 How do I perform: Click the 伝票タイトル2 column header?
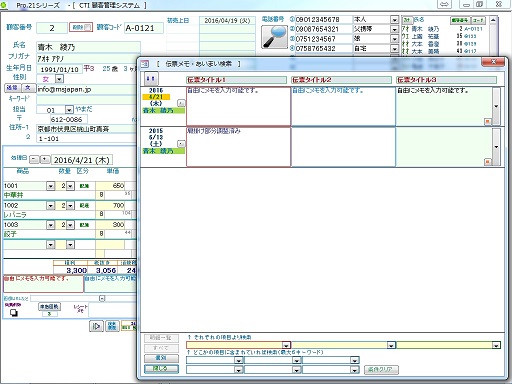[341, 80]
